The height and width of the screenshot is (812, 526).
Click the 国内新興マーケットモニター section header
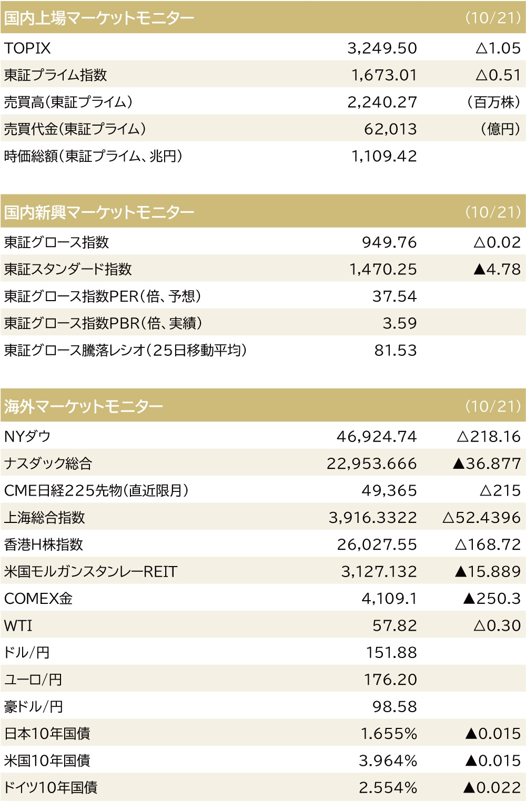[99, 212]
